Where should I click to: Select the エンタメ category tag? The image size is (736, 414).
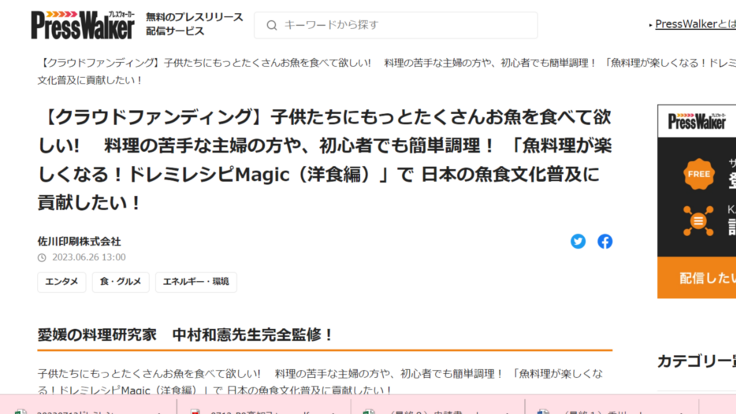(x=62, y=282)
